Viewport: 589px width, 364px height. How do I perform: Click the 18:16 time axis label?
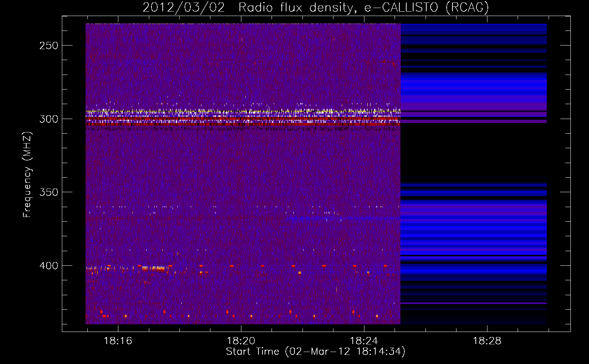point(118,341)
